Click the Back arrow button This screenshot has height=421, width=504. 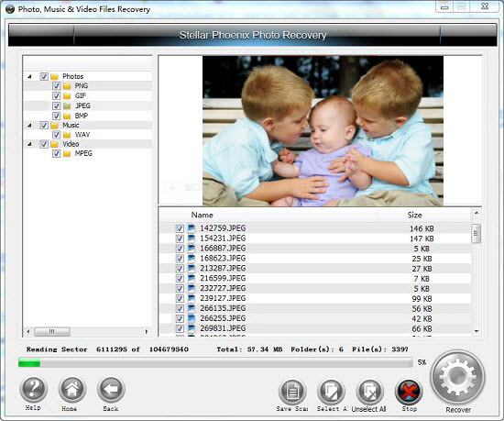click(111, 389)
